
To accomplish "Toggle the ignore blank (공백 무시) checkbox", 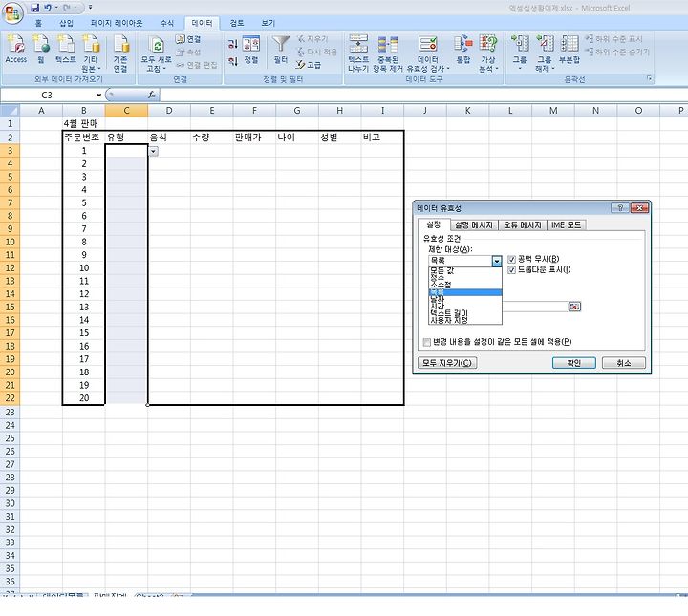I will coord(511,259).
